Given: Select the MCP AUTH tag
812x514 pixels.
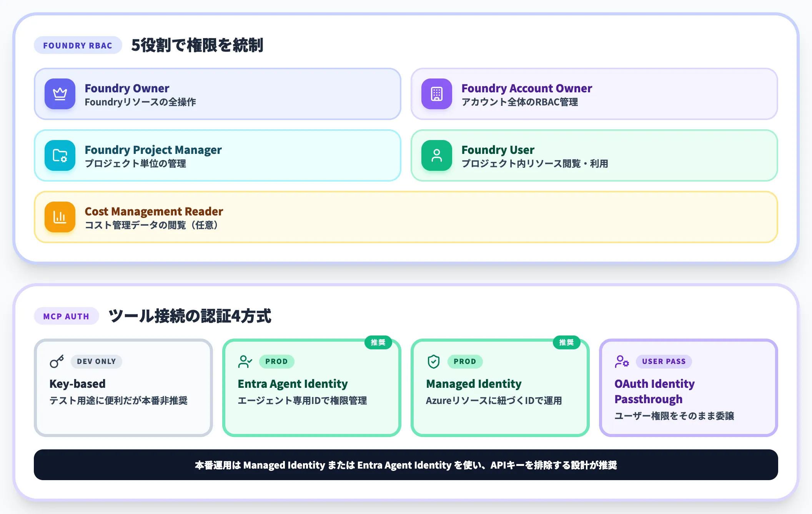Looking at the screenshot, I should tap(66, 316).
